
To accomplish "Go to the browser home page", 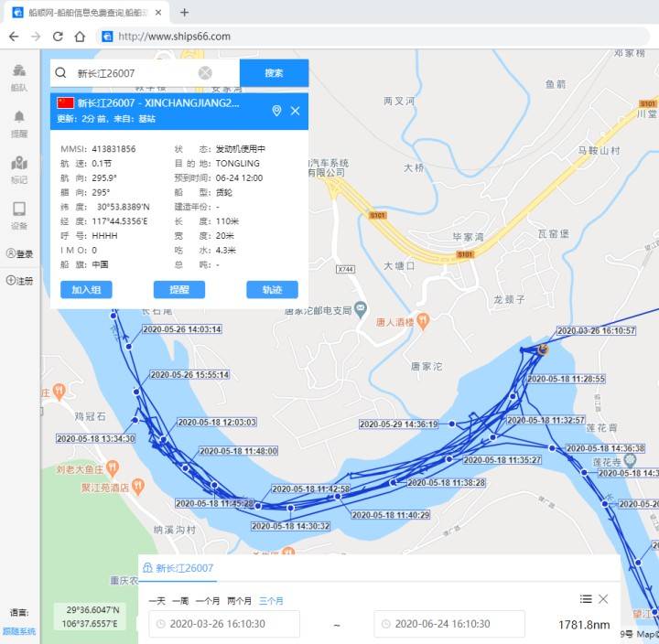I will point(80,37).
